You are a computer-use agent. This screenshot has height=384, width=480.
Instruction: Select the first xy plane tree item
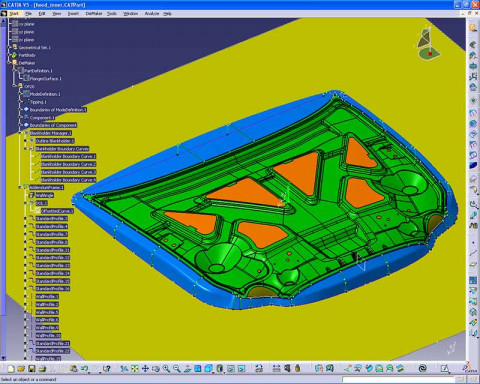tap(26, 24)
